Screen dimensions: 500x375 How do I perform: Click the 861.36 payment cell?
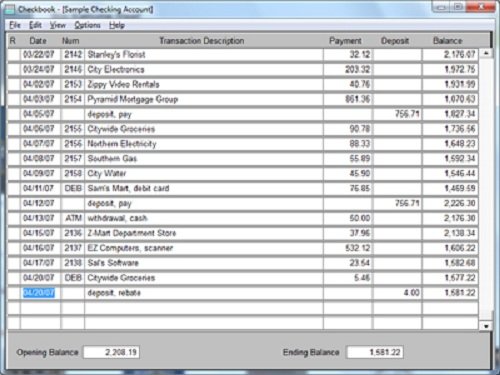(x=347, y=99)
